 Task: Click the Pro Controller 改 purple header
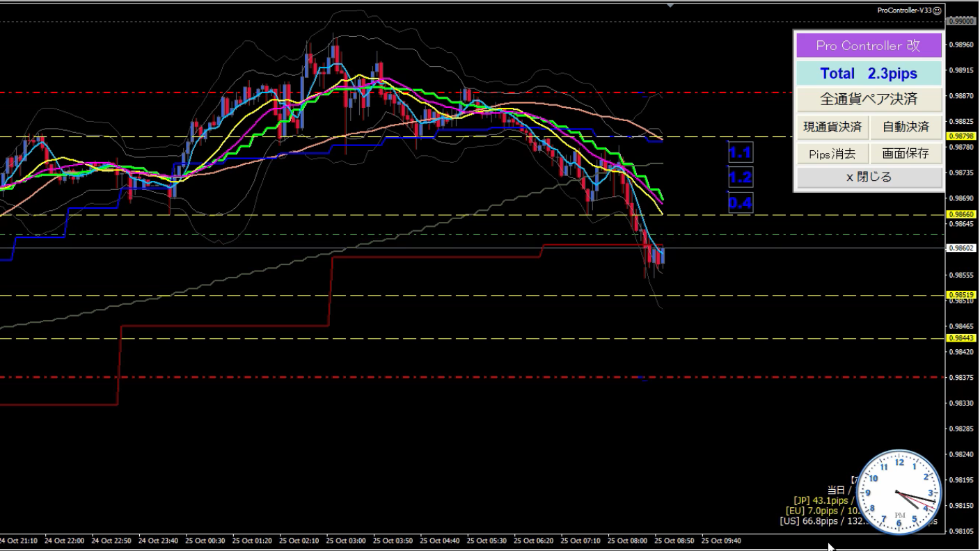(869, 46)
